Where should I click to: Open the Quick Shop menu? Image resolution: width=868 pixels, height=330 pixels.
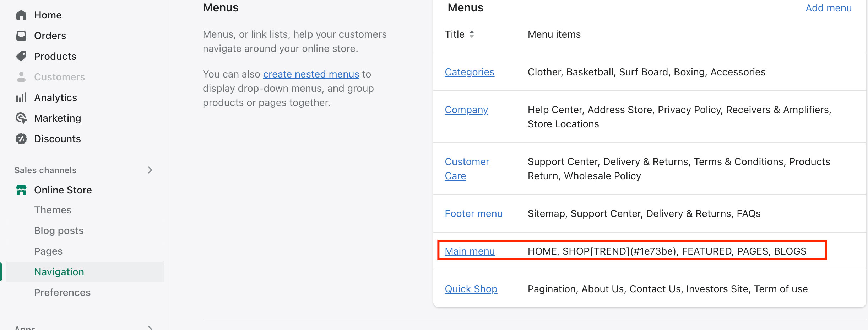pos(471,289)
